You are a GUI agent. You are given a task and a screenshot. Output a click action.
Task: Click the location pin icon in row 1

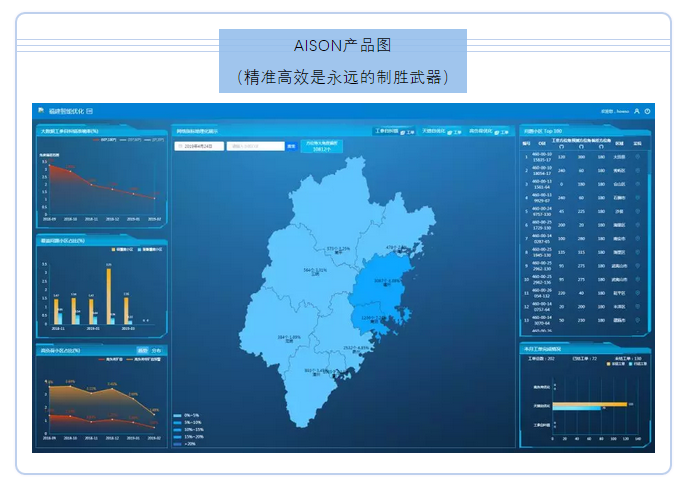pyautogui.click(x=638, y=156)
